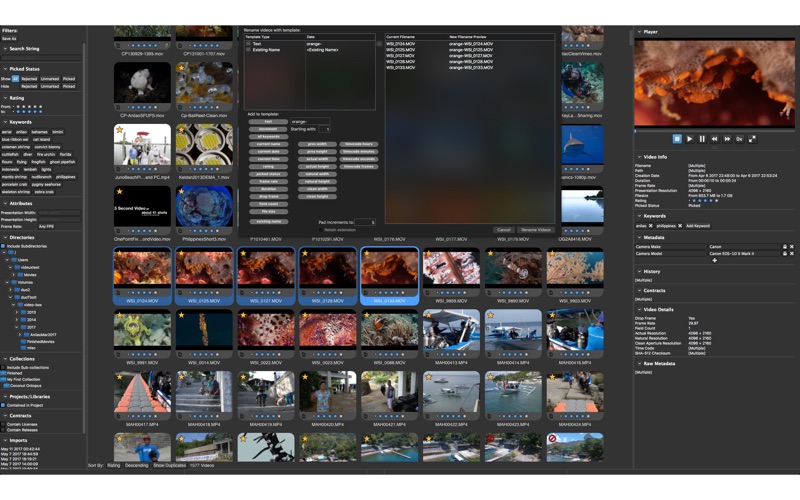
Task: Click the drag handle of Text template row
Action: 248,44
